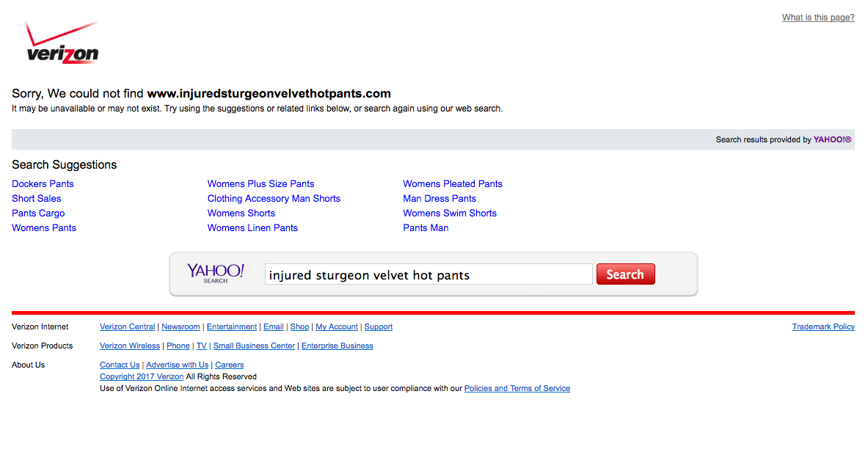The height and width of the screenshot is (460, 868).
Task: Open the 'What is this page?' link
Action: (818, 18)
